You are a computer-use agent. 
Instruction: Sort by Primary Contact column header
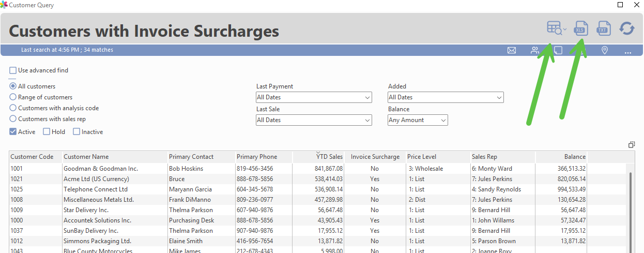[201, 157]
